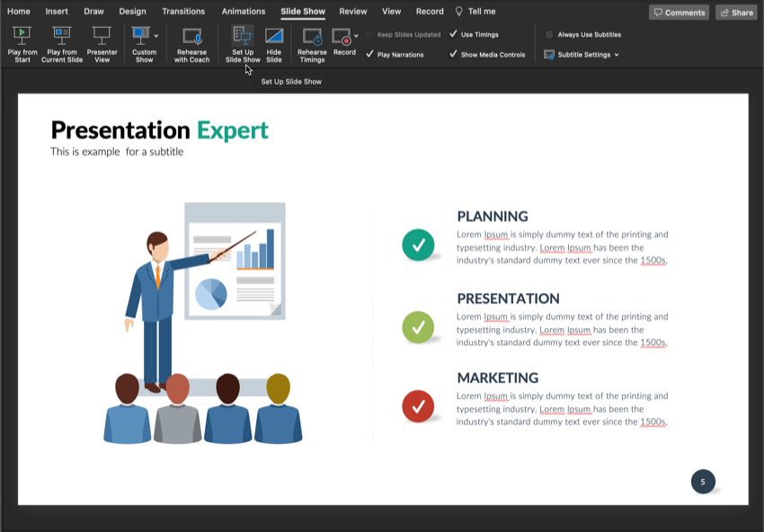Open the Draw tab

tap(93, 11)
